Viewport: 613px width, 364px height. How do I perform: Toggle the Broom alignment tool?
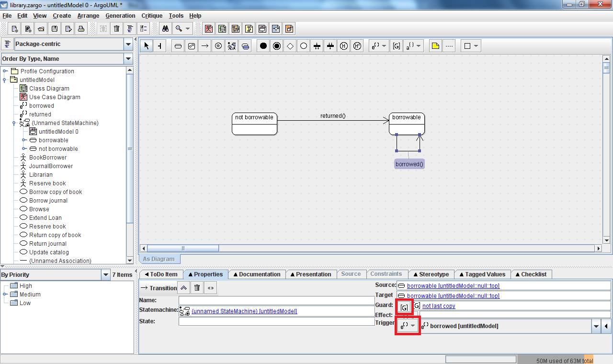159,46
